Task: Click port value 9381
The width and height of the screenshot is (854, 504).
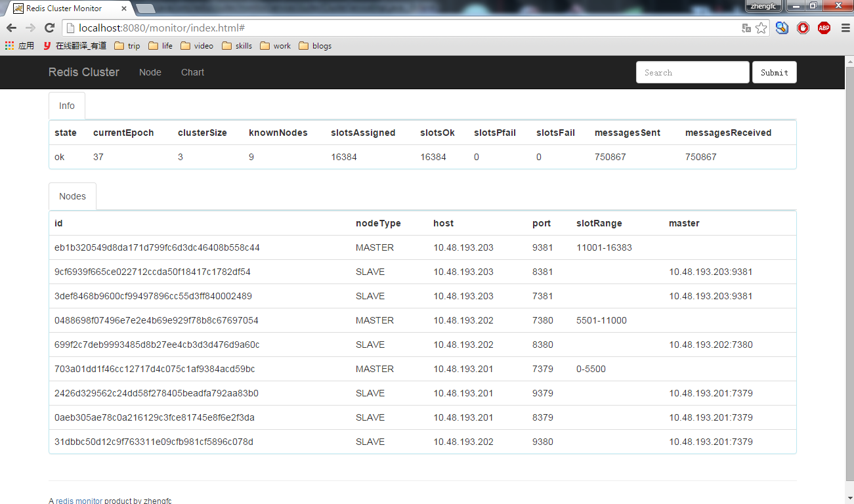Action: pyautogui.click(x=543, y=247)
